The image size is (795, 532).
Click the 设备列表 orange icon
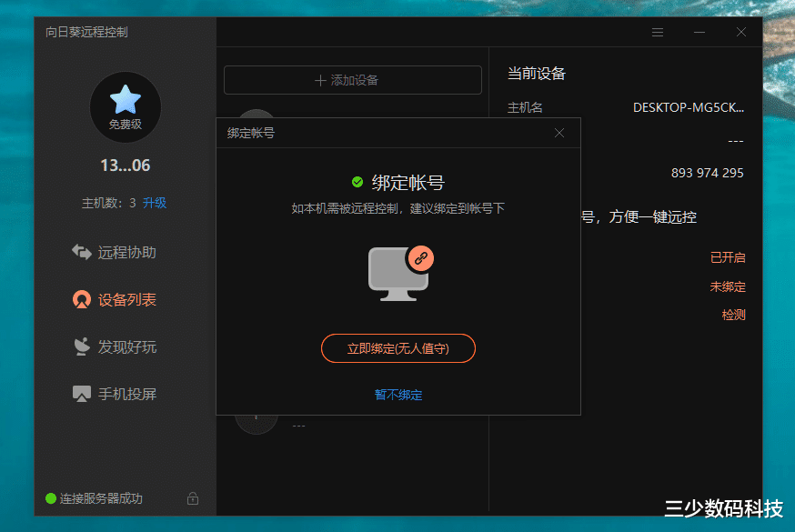[x=82, y=299]
